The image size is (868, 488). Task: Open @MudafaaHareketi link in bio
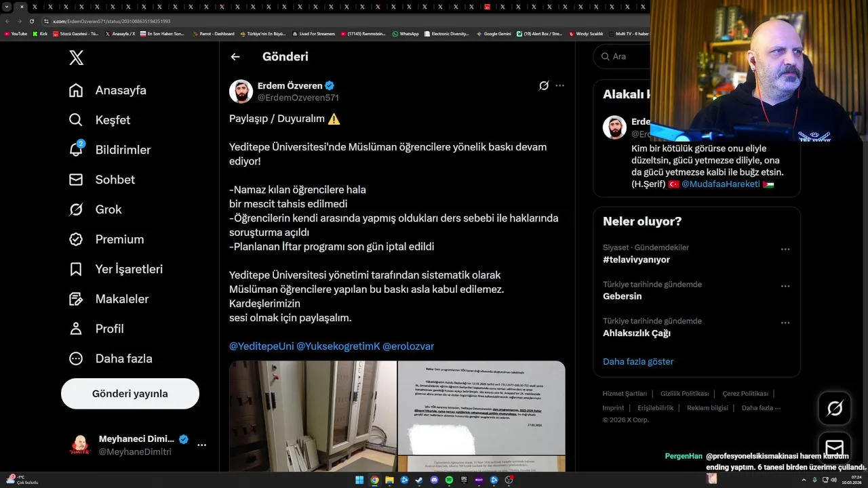tap(721, 184)
